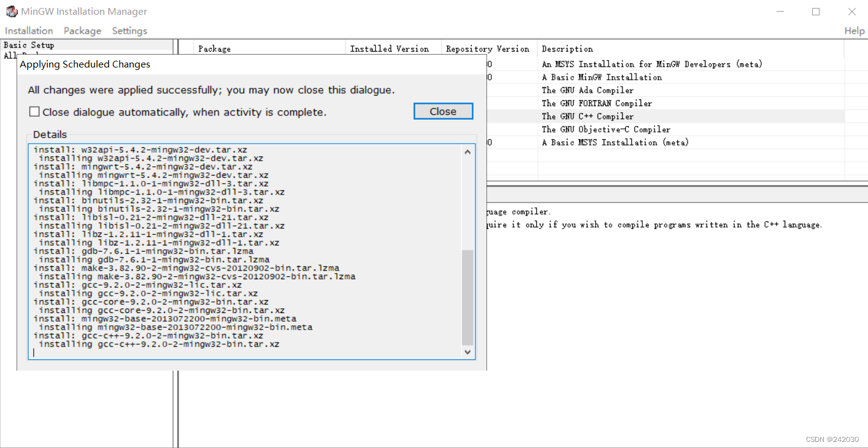Click the Description column header

tap(691, 48)
